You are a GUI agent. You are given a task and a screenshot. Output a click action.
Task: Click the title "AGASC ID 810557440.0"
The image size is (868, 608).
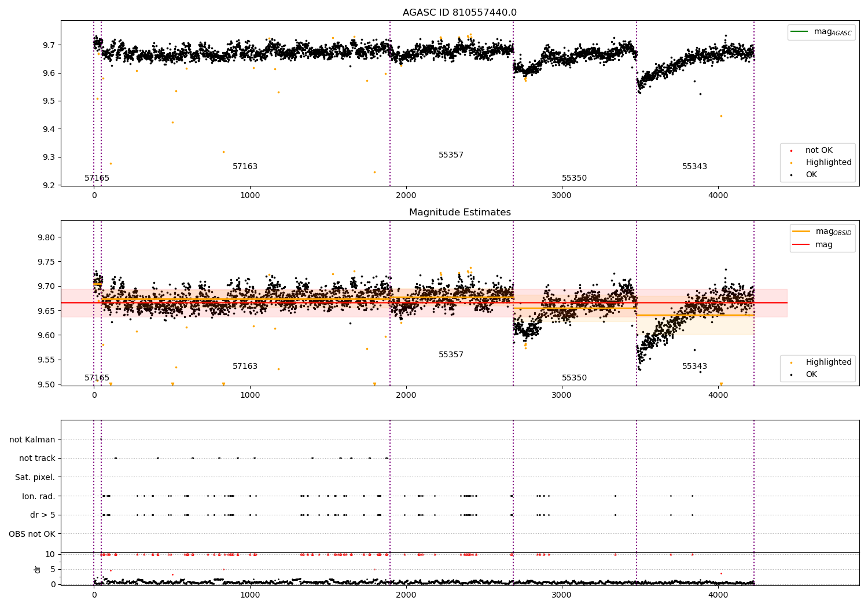[x=459, y=13]
